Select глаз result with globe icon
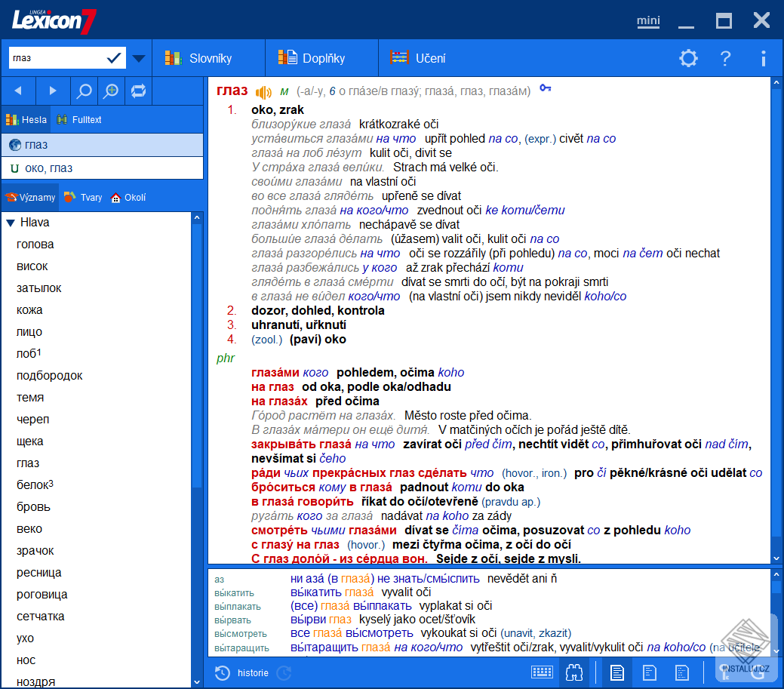 (103, 145)
